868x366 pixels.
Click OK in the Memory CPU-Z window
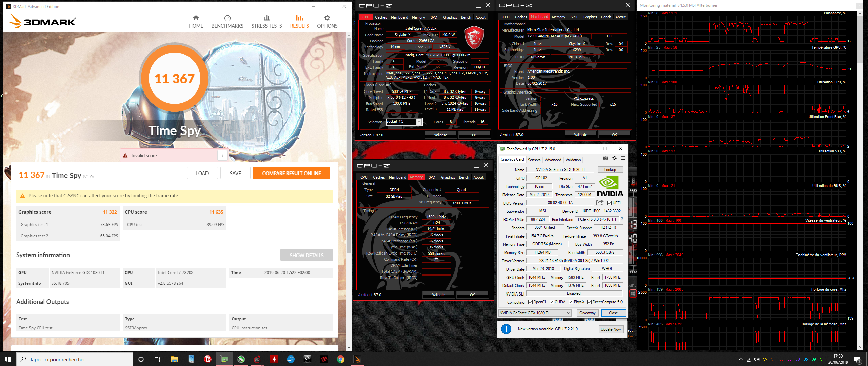[x=472, y=294]
